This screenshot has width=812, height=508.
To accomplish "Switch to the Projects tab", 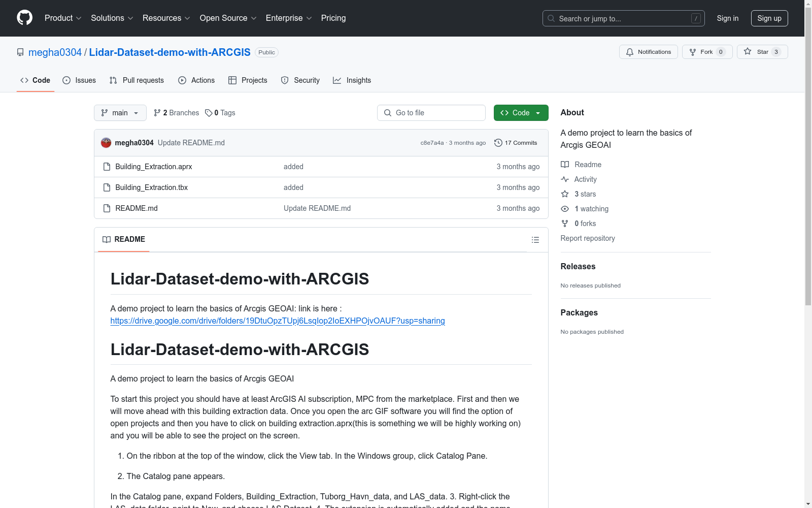I will pos(248,80).
